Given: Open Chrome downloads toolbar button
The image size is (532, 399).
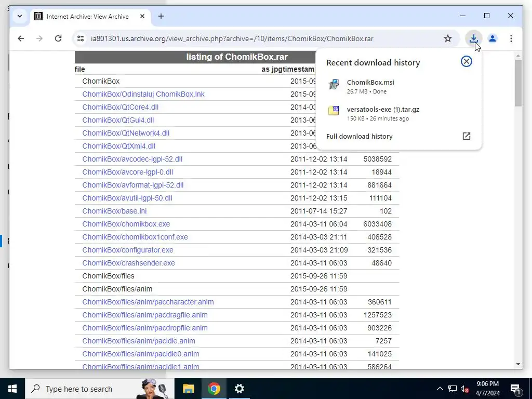Looking at the screenshot, I should tap(474, 38).
